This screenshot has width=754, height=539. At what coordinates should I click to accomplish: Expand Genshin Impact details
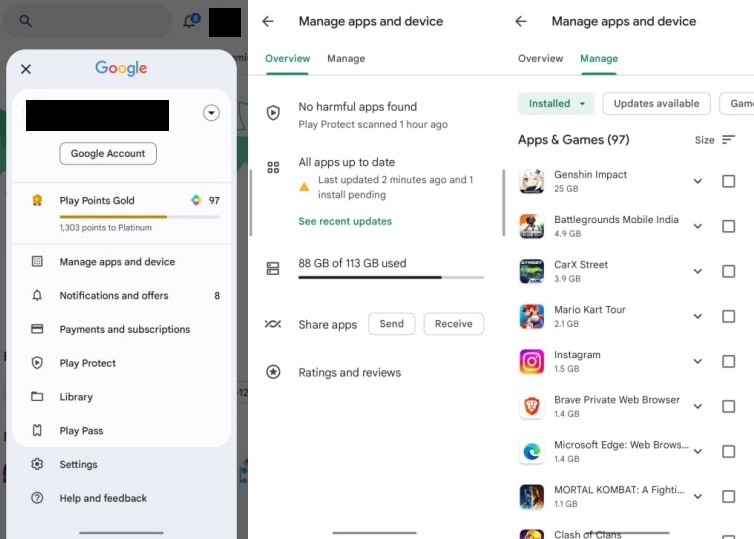tap(698, 181)
